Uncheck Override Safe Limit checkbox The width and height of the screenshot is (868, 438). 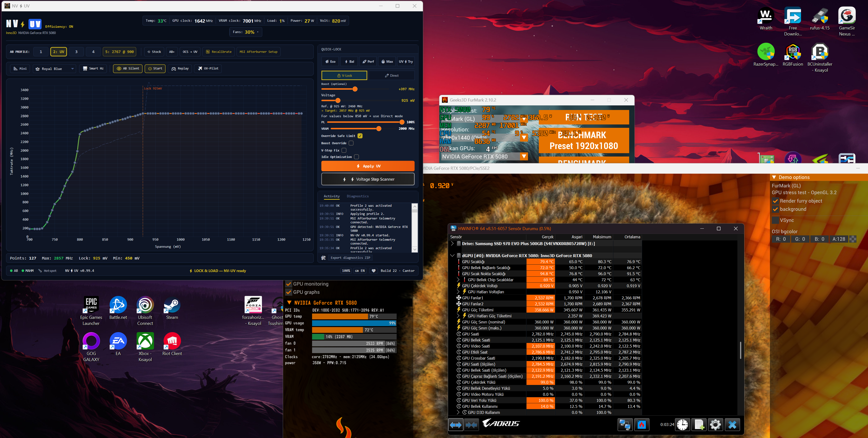[x=360, y=136]
